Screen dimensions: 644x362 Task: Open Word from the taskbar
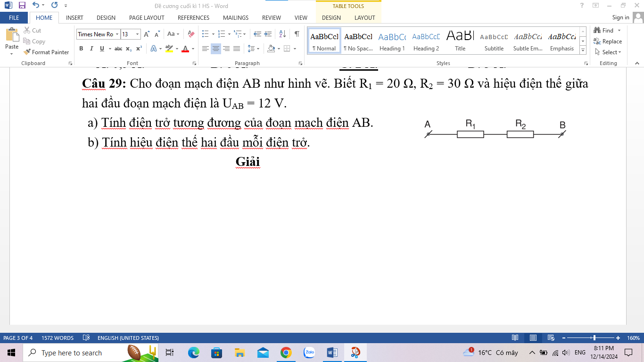pyautogui.click(x=332, y=353)
